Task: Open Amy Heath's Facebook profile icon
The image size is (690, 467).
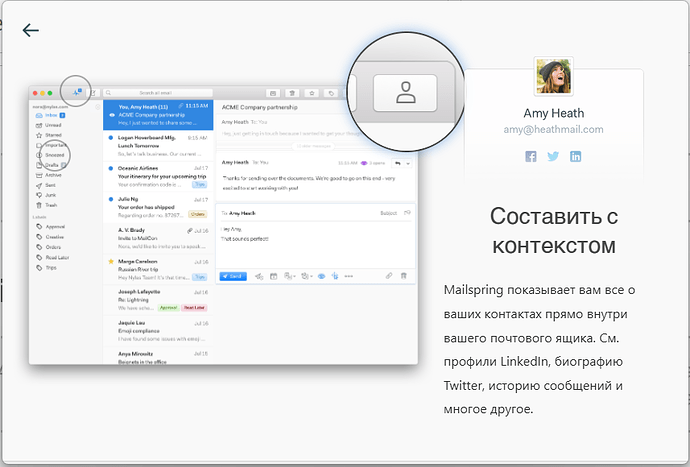Action: point(531,156)
